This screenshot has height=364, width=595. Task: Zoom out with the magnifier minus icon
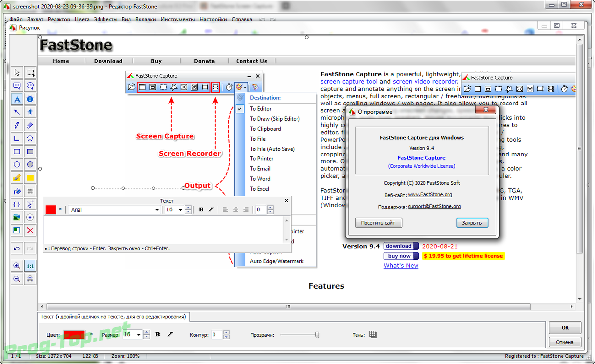click(17, 279)
